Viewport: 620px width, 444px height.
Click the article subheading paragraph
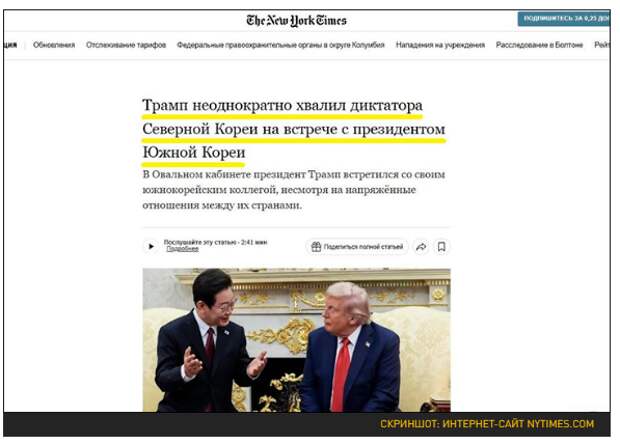294,190
